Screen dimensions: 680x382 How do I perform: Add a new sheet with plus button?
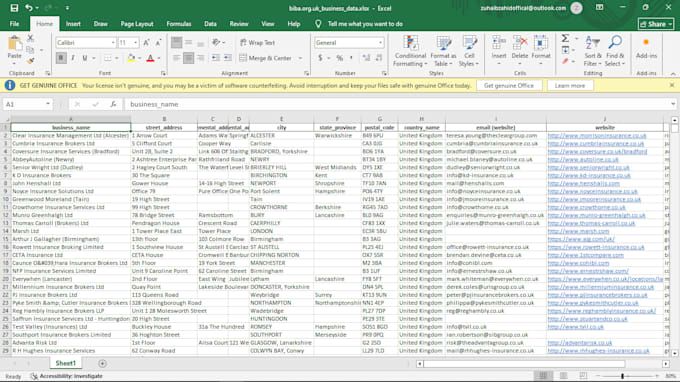[102, 363]
